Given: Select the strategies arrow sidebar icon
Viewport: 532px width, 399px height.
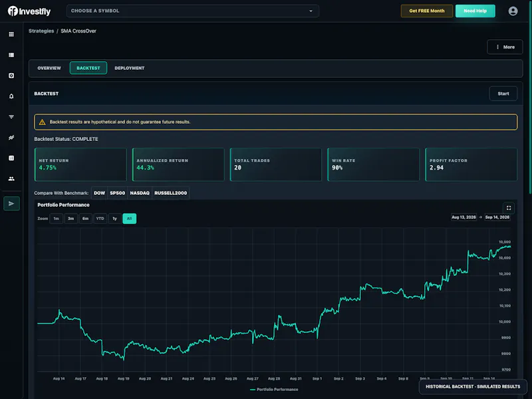Looking at the screenshot, I should tap(11, 203).
